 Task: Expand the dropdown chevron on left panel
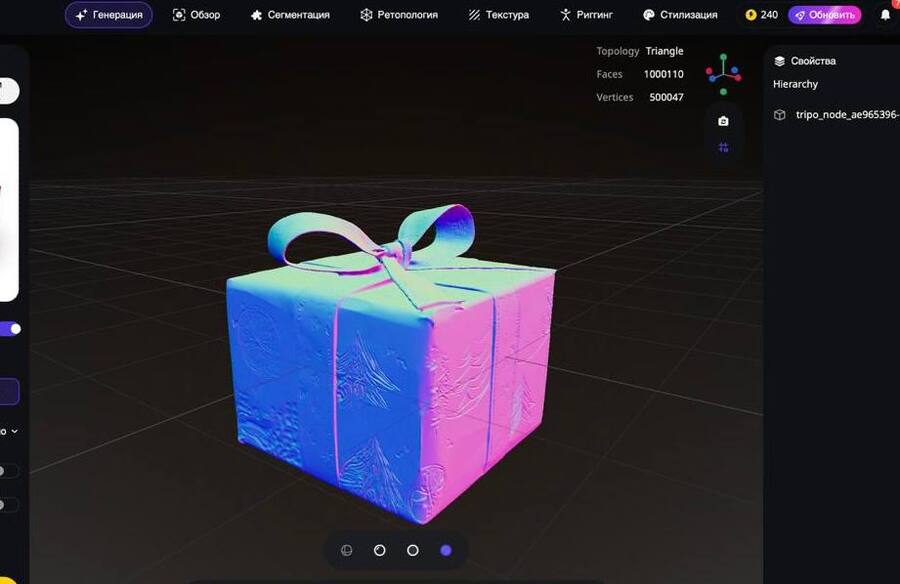click(x=14, y=431)
